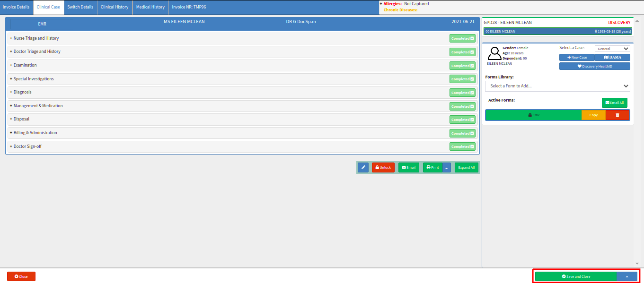Open the Clinical History tab
Image resolution: width=644 pixels, height=283 pixels.
pyautogui.click(x=115, y=7)
